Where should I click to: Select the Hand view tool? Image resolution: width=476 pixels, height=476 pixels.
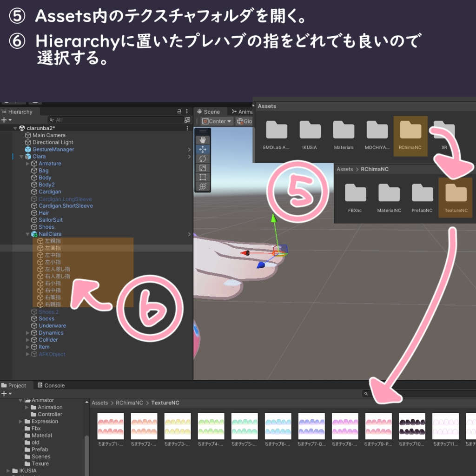click(x=203, y=140)
